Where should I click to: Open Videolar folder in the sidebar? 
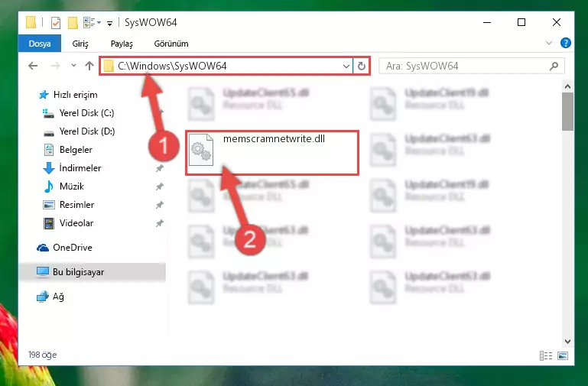point(68,223)
